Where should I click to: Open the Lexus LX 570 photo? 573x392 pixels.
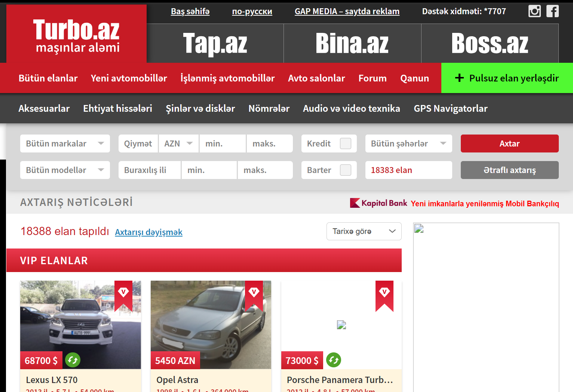pyautogui.click(x=80, y=325)
